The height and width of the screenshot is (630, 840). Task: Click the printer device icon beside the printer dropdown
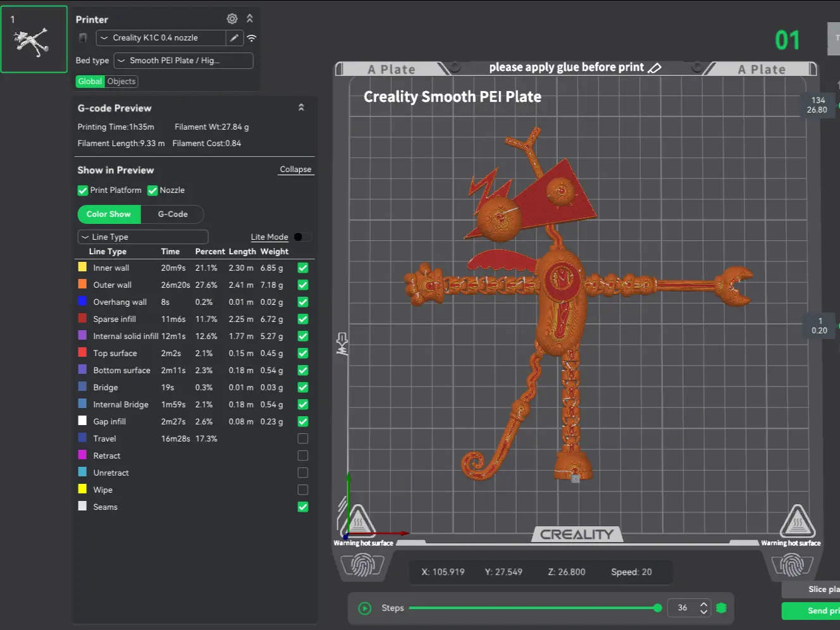point(83,38)
